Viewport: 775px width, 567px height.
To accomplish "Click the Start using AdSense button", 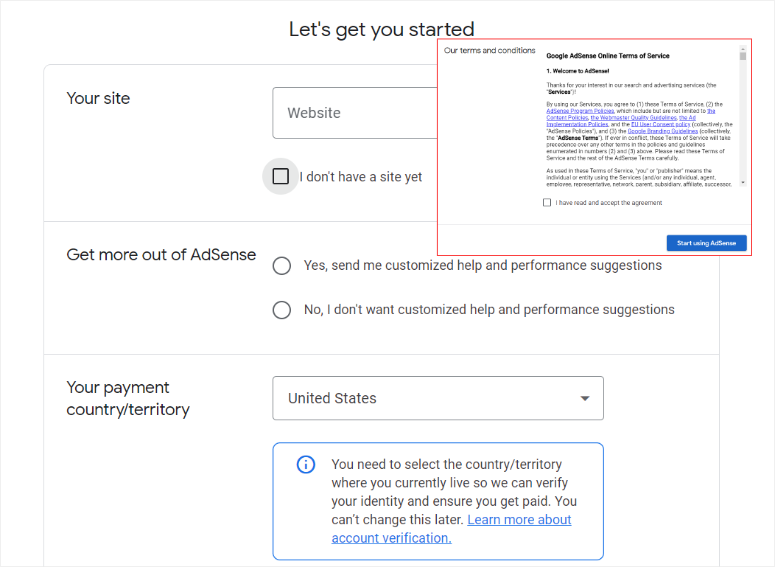I will [x=706, y=243].
